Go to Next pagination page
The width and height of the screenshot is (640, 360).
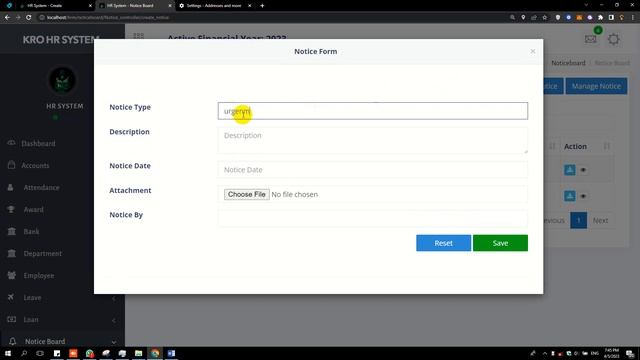[x=600, y=220]
